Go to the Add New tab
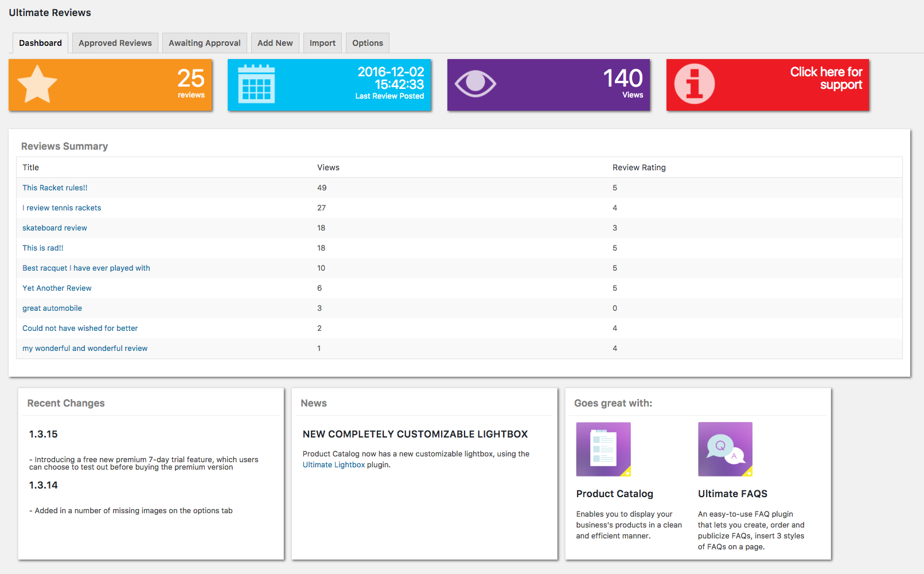The width and height of the screenshot is (924, 574). [x=275, y=43]
